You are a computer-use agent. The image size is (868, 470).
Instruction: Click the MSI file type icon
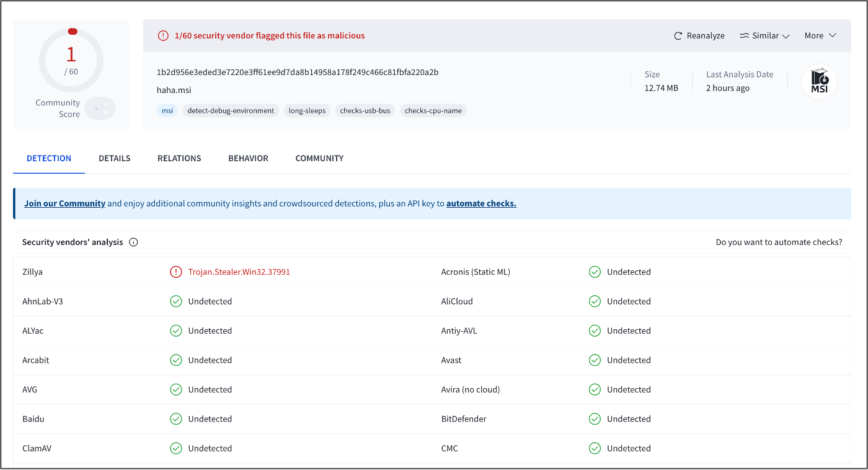pos(820,81)
